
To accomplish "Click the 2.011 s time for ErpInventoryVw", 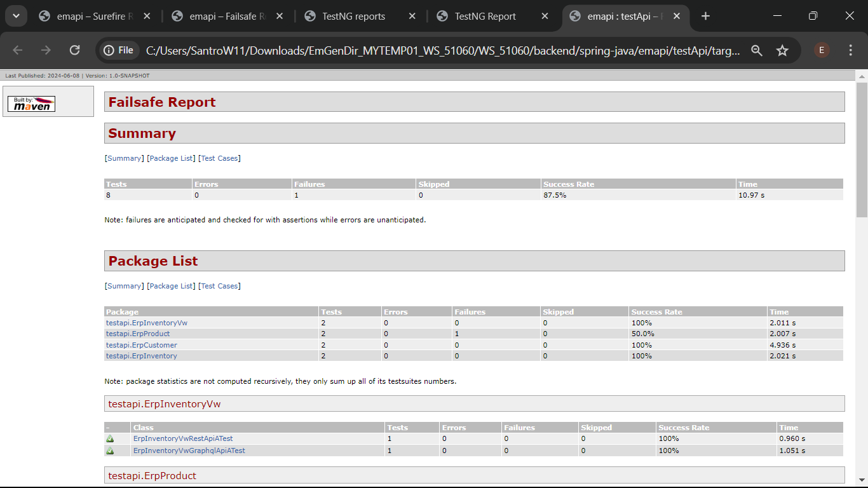I will pos(783,323).
